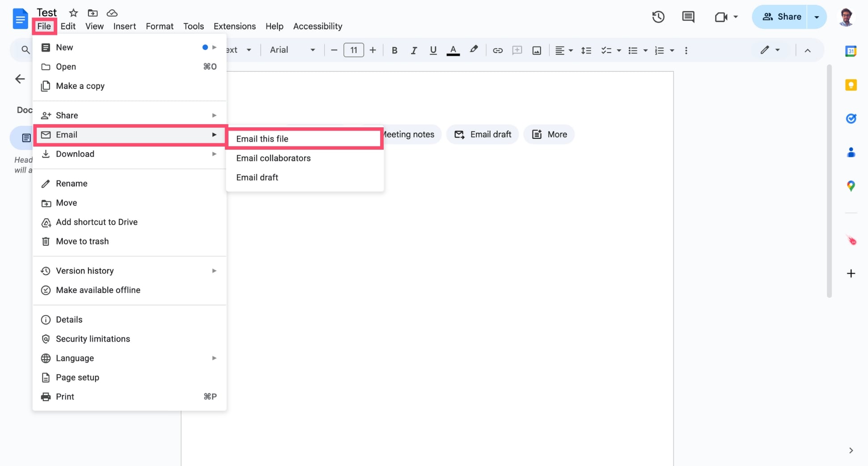
Task: Open the Insert link tool
Action: pyautogui.click(x=497, y=50)
